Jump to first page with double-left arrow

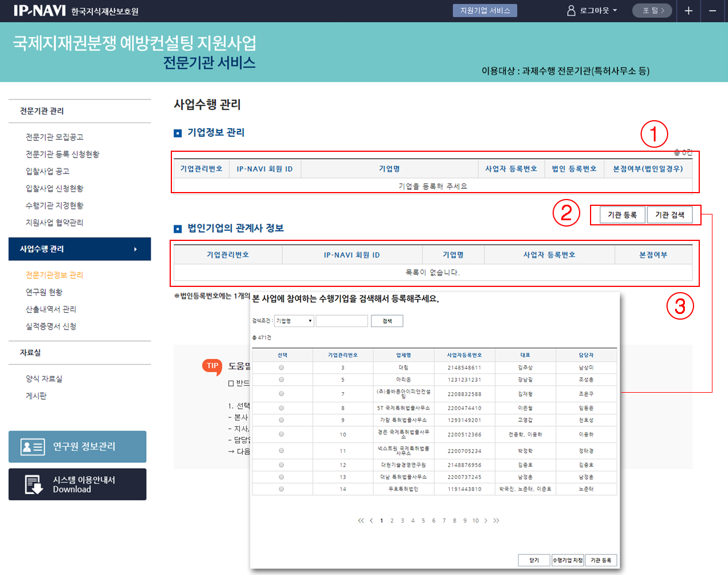pyautogui.click(x=361, y=521)
